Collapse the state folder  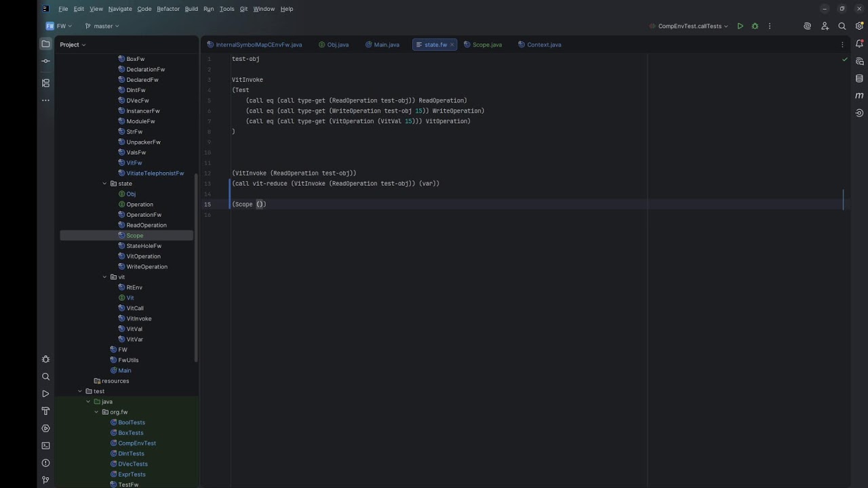point(104,184)
